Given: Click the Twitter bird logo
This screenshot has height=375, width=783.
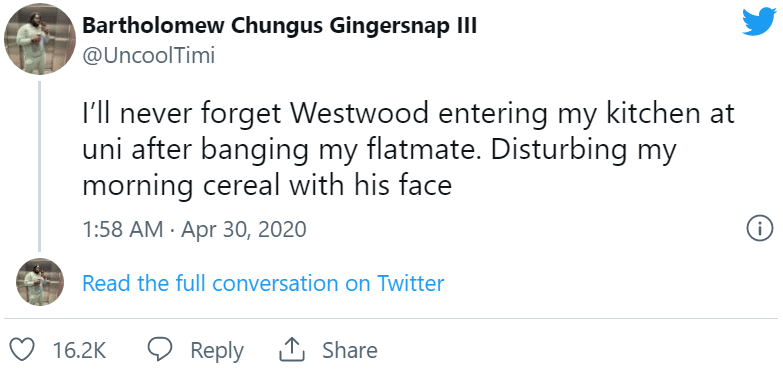Looking at the screenshot, I should (x=759, y=22).
